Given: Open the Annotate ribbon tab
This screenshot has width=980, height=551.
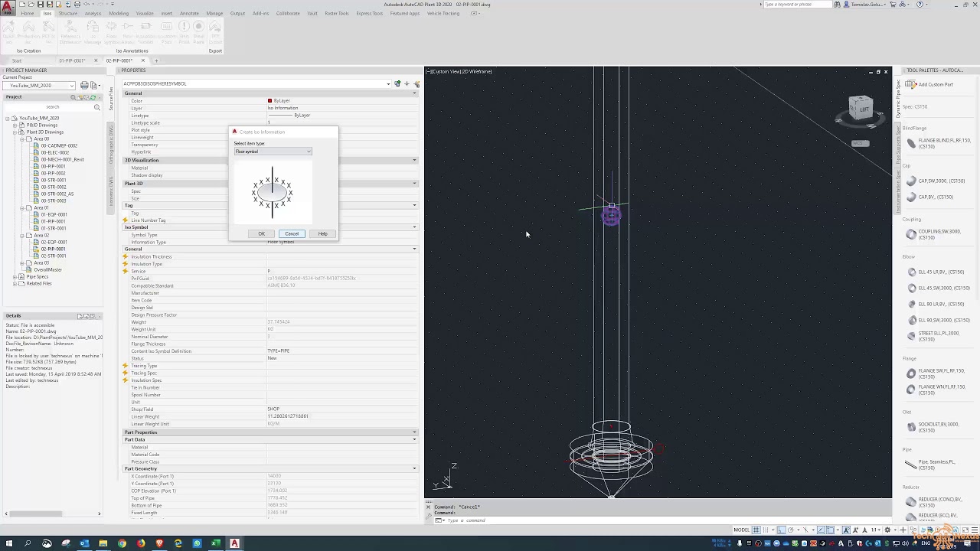Looking at the screenshot, I should click(189, 13).
